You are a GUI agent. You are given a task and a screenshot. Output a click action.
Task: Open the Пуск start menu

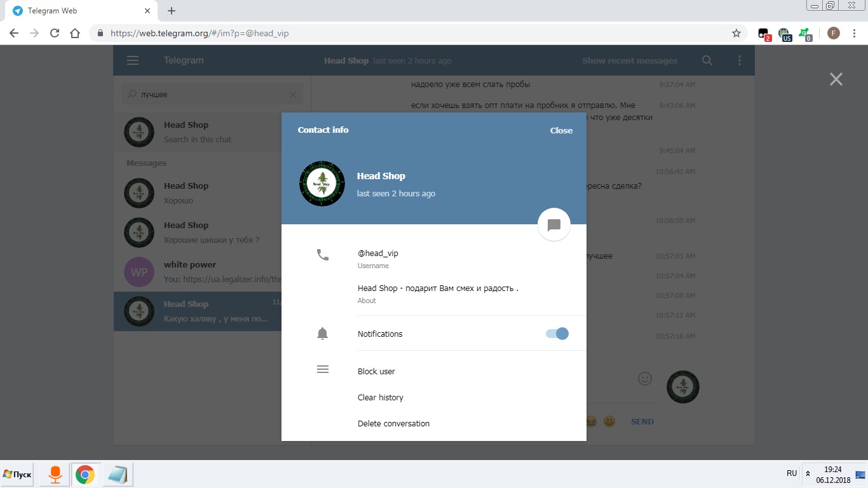coord(17,475)
